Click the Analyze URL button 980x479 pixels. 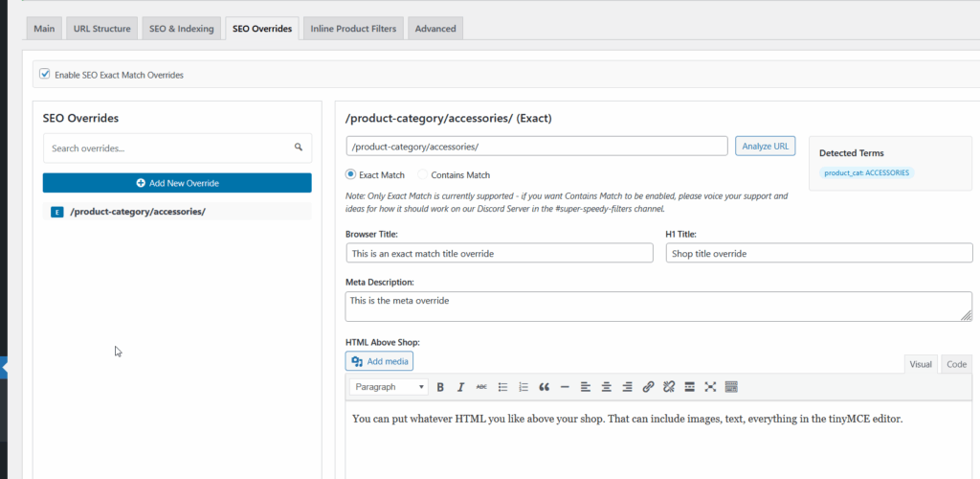(x=765, y=146)
